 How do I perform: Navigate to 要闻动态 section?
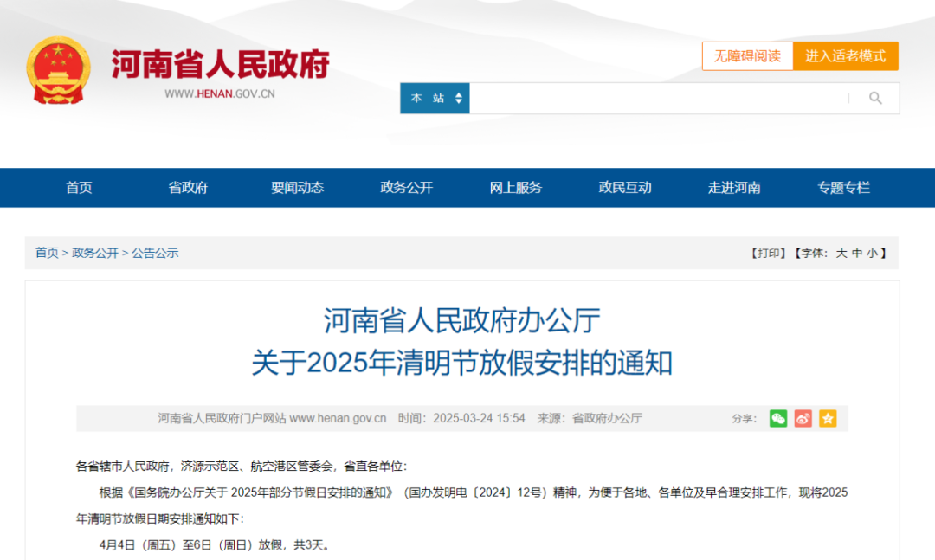tap(297, 187)
